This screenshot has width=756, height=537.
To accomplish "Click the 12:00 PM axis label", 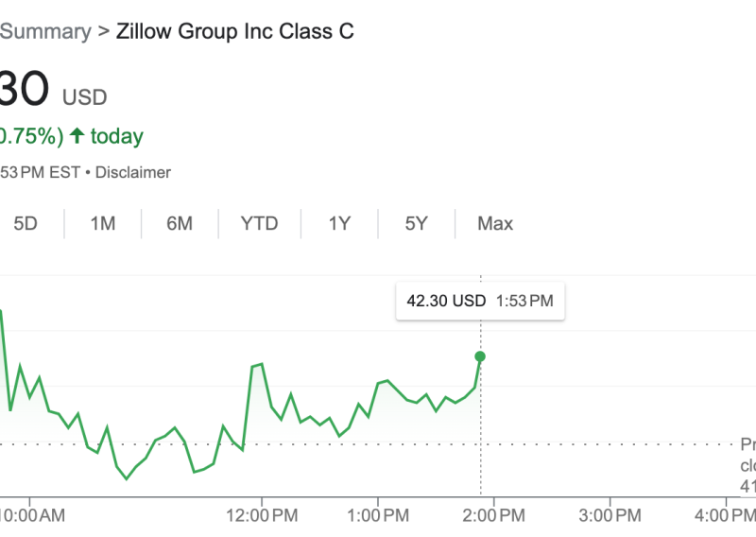I will point(262,515).
